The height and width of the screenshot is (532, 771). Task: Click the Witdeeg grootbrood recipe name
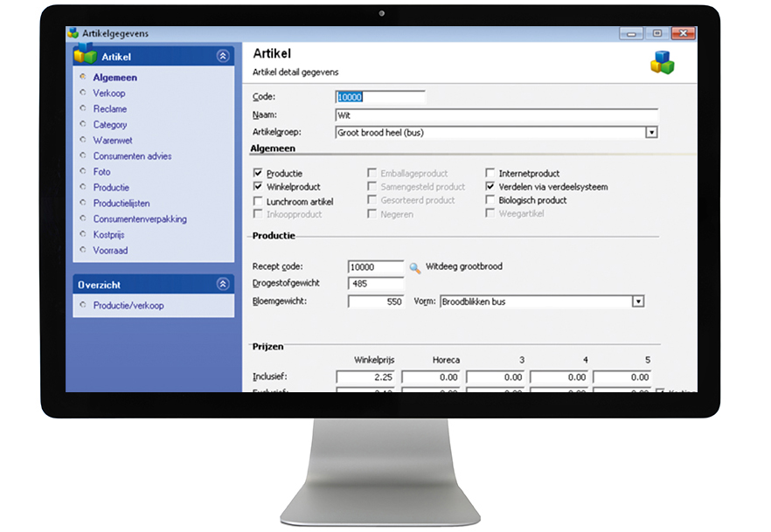pyautogui.click(x=463, y=266)
